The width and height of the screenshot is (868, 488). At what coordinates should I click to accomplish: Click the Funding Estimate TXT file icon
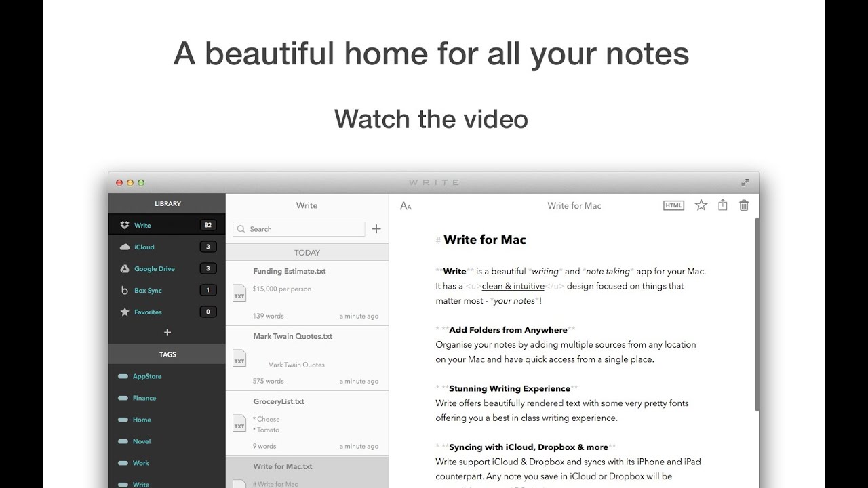[x=239, y=293]
